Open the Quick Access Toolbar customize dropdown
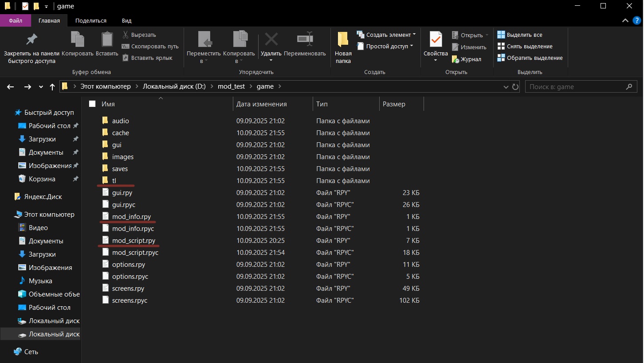Image resolution: width=644 pixels, height=363 pixels. pyautogui.click(x=47, y=6)
